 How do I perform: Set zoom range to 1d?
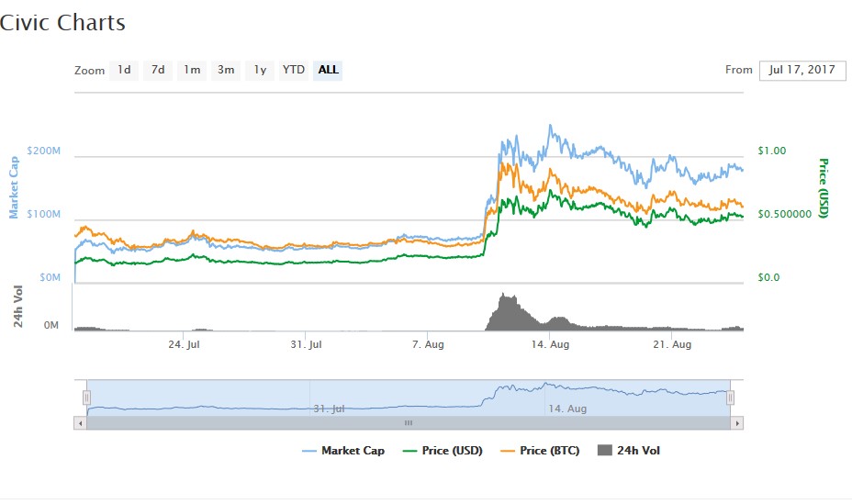[x=124, y=70]
